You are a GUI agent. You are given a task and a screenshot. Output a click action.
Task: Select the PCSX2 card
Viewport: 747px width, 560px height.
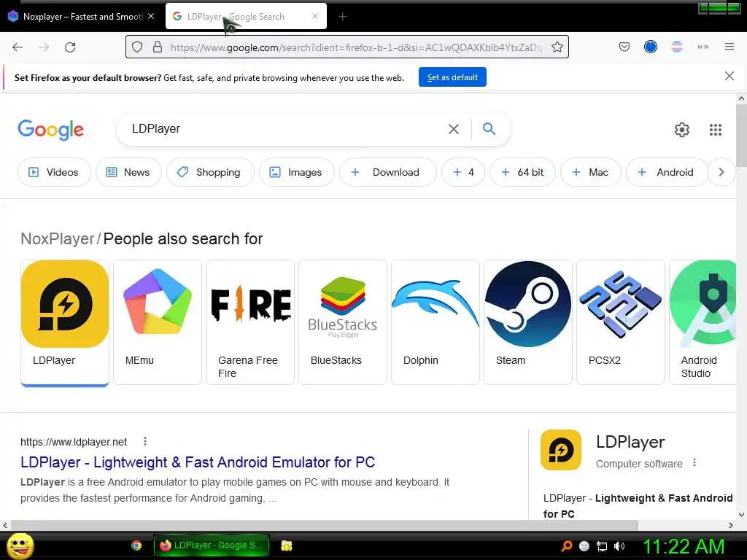point(621,322)
